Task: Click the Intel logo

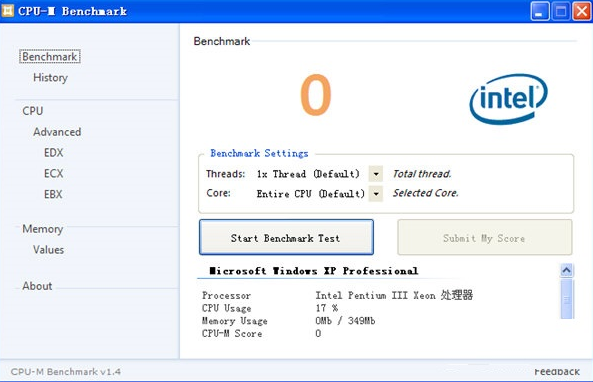Action: pyautogui.click(x=508, y=99)
